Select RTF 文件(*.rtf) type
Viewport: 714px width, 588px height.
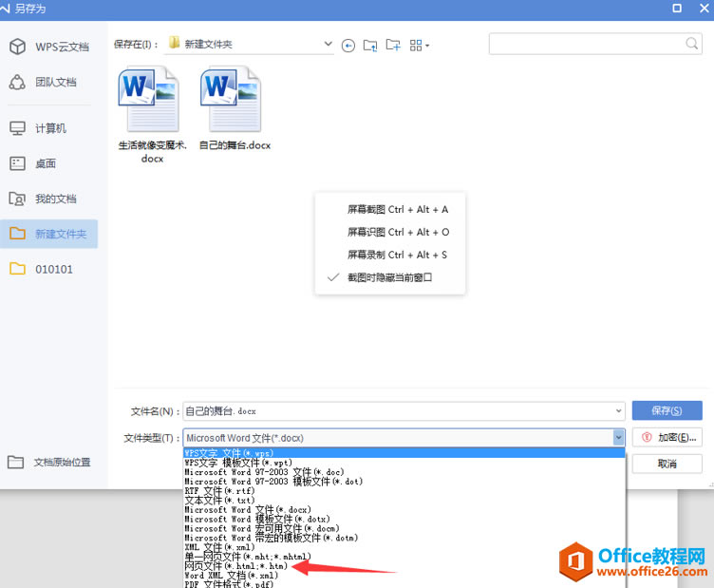[404, 491]
